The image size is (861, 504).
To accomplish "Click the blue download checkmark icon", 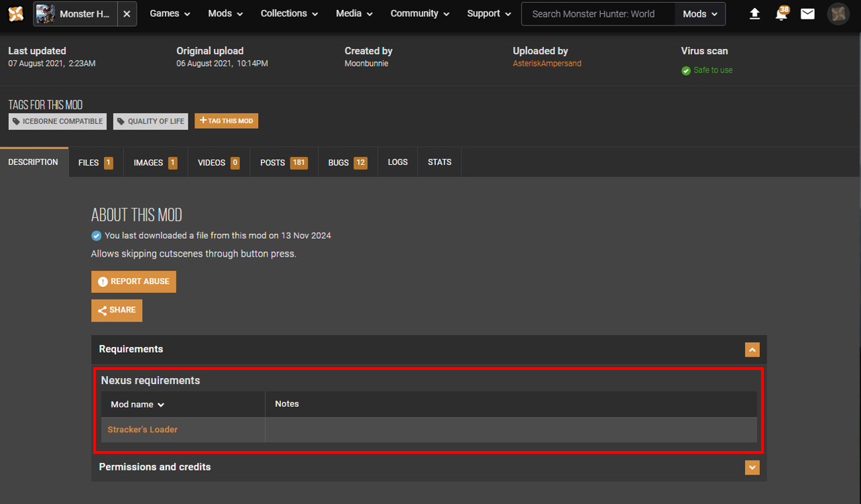I will click(x=96, y=236).
